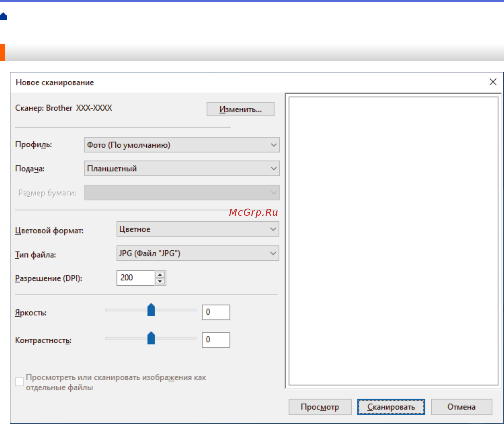Open the Размер бумаги dropdown
The image size is (504, 424).
[x=273, y=193]
